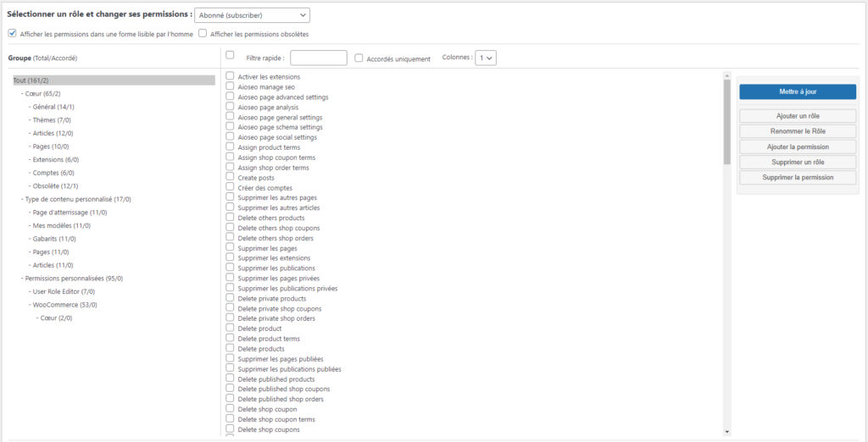The height and width of the screenshot is (442, 868).
Task: Check Aioseo manage seo permission
Action: click(230, 86)
